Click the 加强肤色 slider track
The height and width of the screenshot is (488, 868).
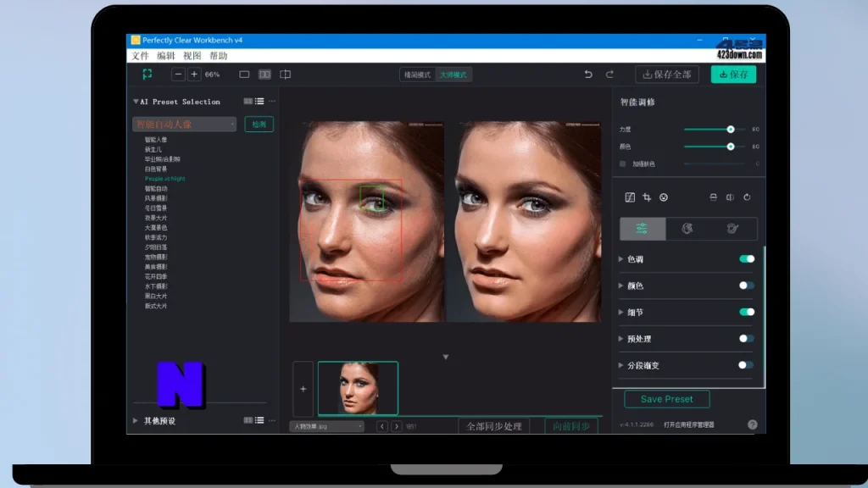click(x=715, y=164)
